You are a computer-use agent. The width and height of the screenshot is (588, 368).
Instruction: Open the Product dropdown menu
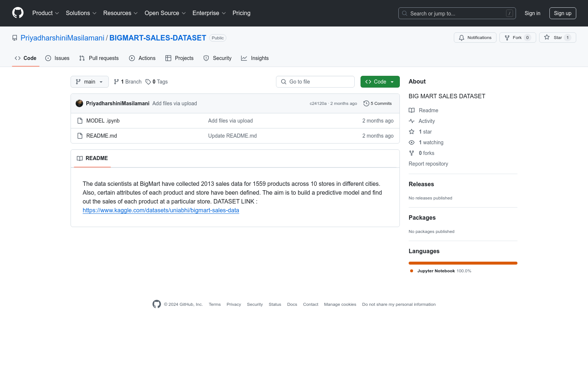pyautogui.click(x=46, y=13)
